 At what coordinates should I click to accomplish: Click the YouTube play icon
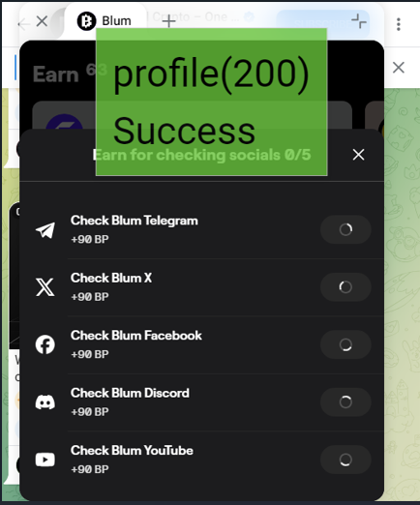click(x=45, y=460)
